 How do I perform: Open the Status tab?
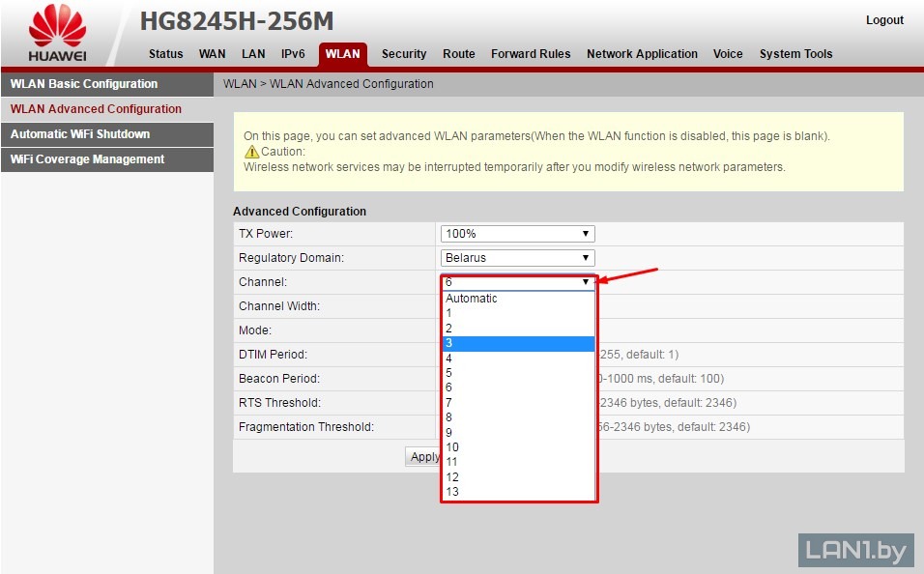coord(165,53)
